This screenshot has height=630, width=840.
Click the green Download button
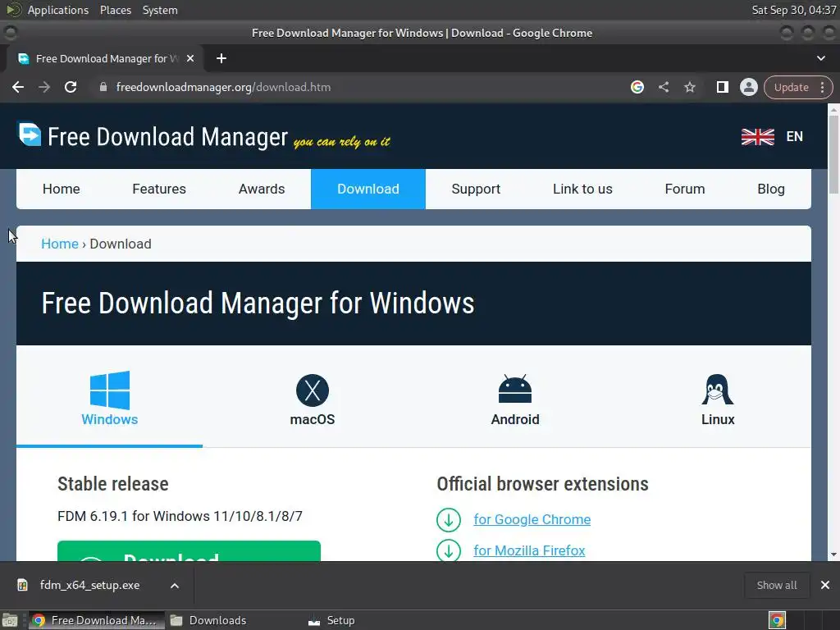189,551
